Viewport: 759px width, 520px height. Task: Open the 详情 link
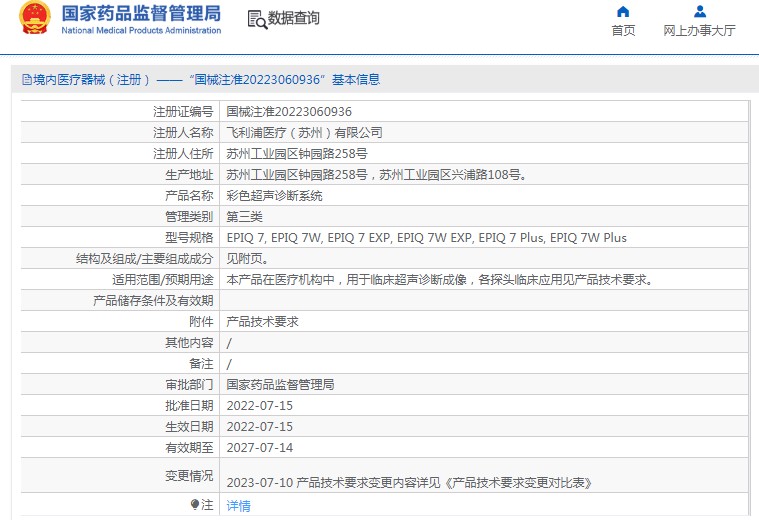tap(239, 506)
